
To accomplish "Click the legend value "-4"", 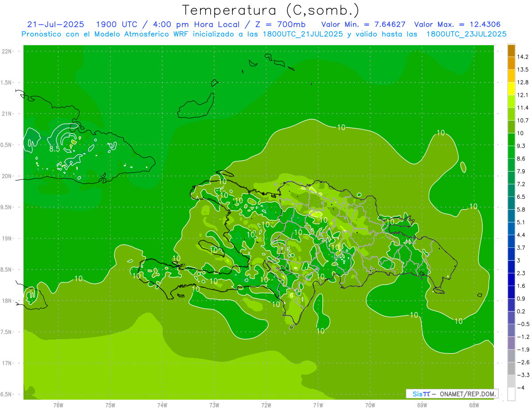I will pos(521,388).
